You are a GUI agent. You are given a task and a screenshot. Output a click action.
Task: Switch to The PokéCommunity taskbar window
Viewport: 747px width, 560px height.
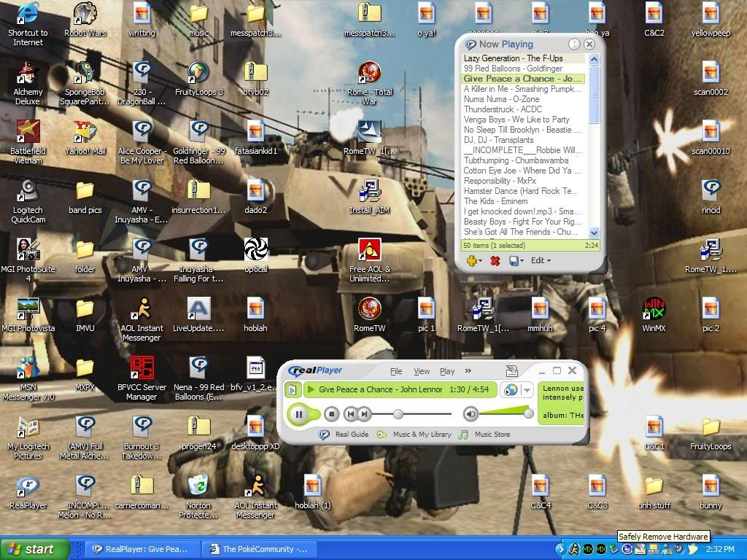click(x=258, y=549)
